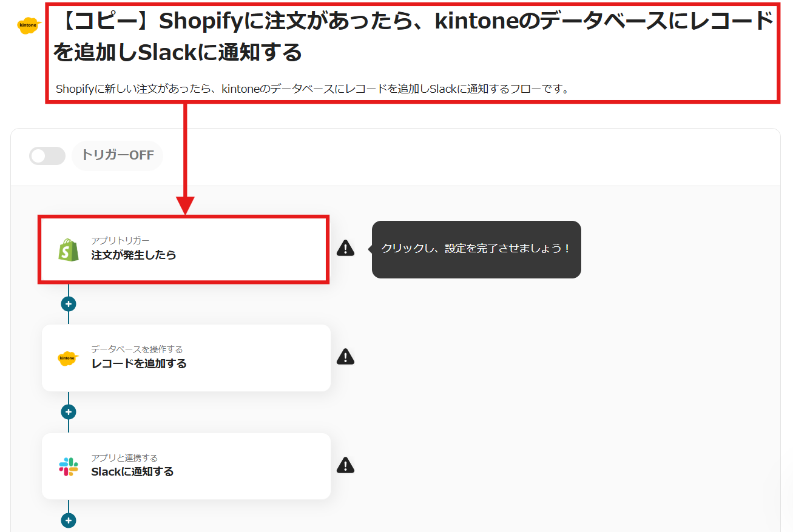Image resolution: width=793 pixels, height=532 pixels.
Task: Click the データベースを操作する label
Action: 137,349
